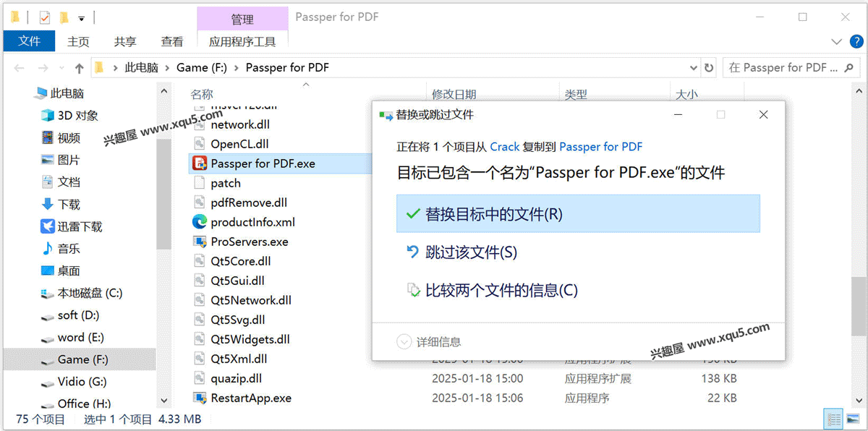868x431 pixels.
Task: Switch to the 主页 ribbon tab
Action: tap(78, 42)
